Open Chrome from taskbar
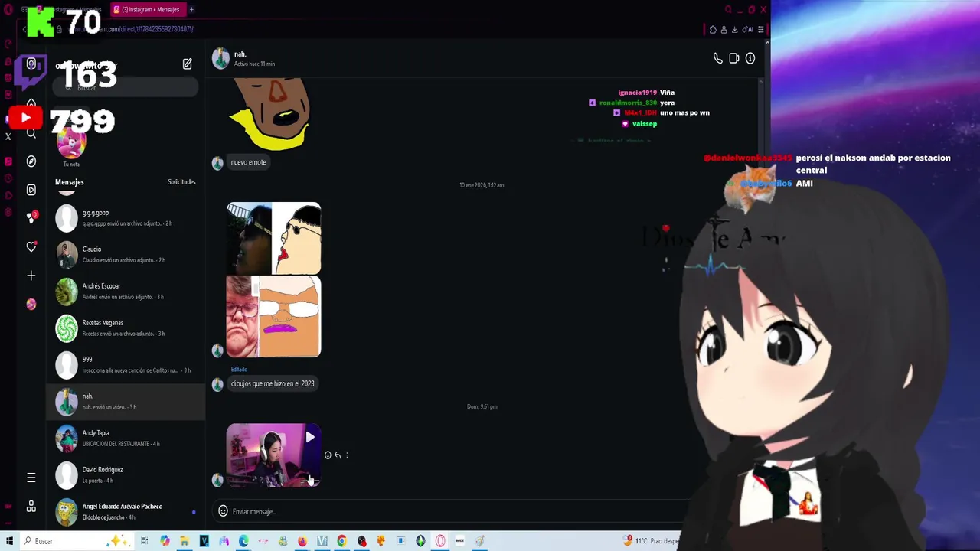 (x=341, y=541)
